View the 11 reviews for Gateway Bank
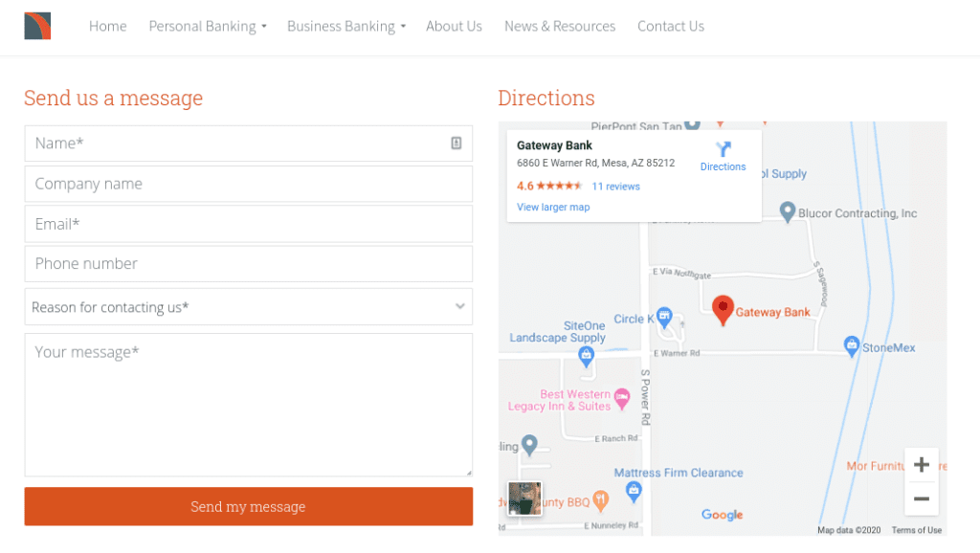The height and width of the screenshot is (553, 980). 615,186
